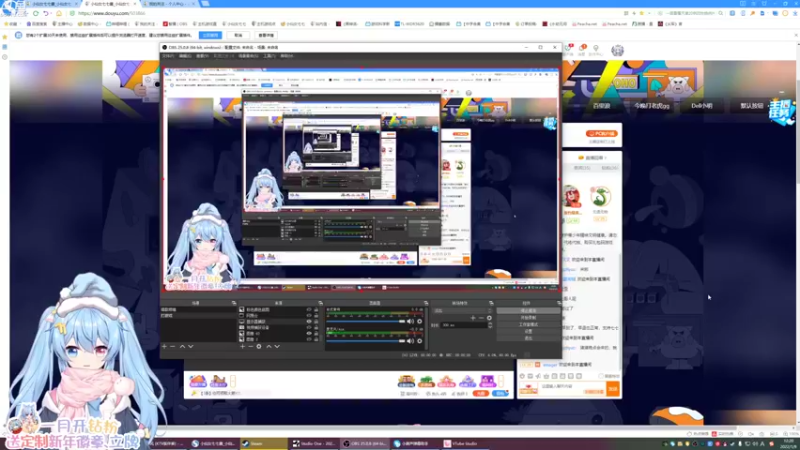The image size is (800, 450).
Task: Open OBS View menu
Action: [x=203, y=56]
